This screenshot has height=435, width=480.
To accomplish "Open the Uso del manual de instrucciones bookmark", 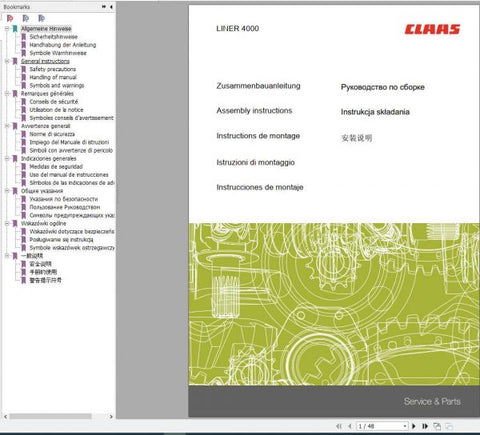I will 69,175.
